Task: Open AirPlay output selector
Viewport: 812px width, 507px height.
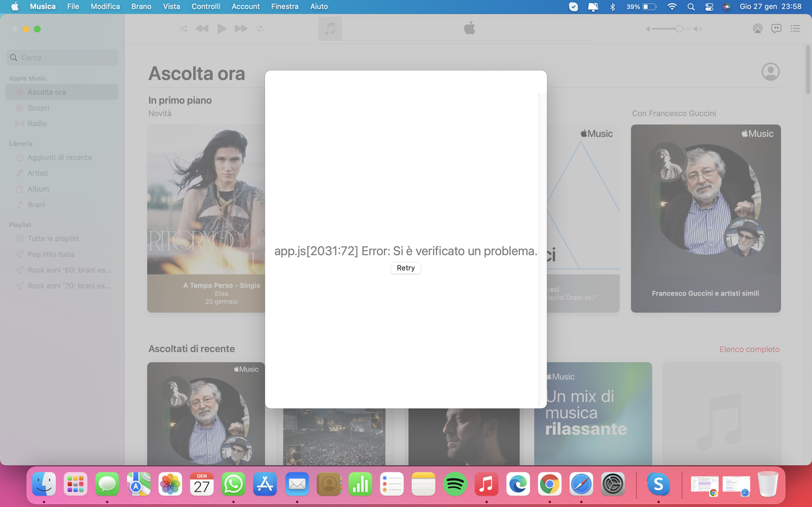Action: pos(757,29)
